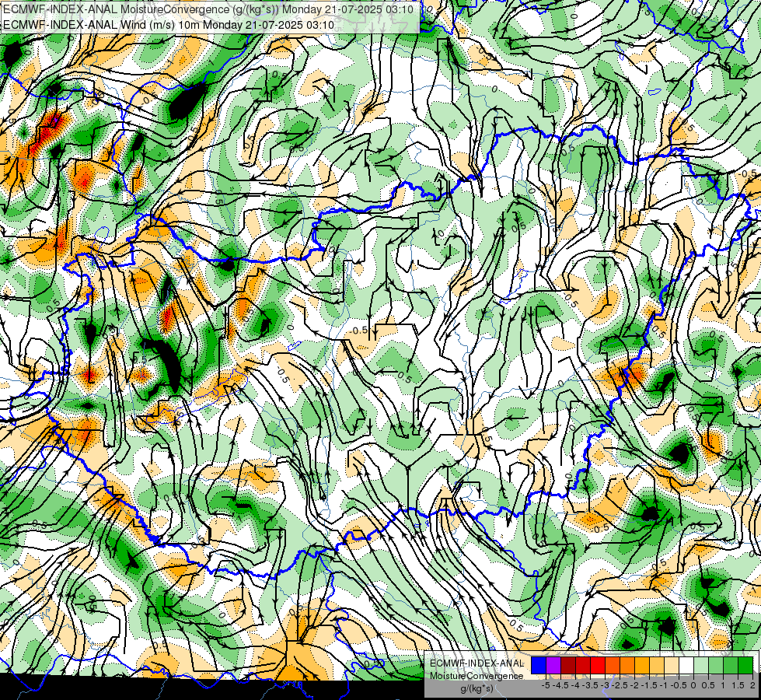This screenshot has width=761, height=700.
Task: Click the '0.5' tick label in the legend
Action: (709, 685)
